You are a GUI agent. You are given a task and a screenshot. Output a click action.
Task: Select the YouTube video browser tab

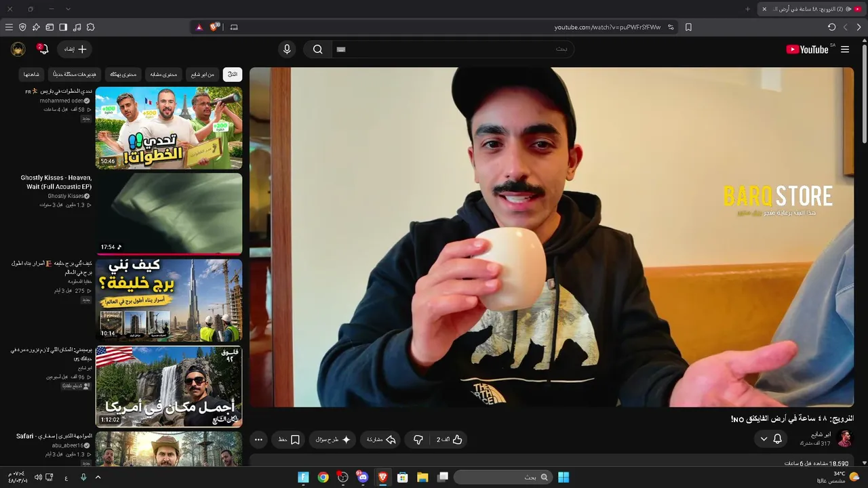[x=810, y=9]
